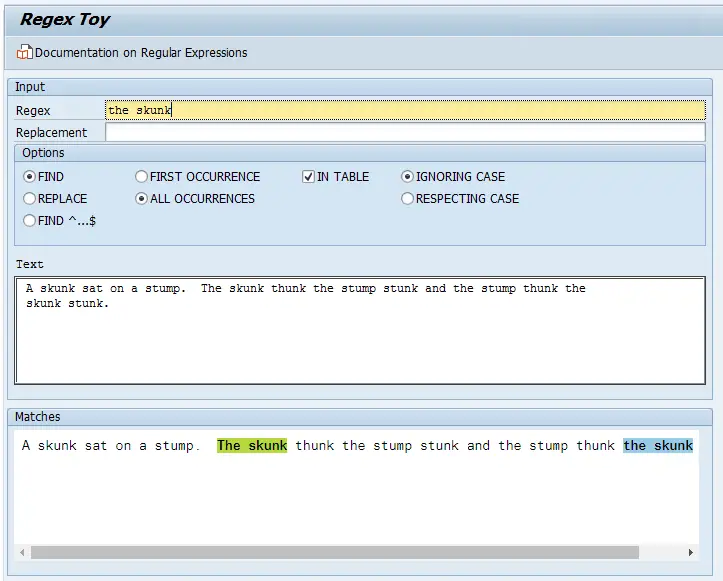
Task: Enable RESPECTING CASE radio button
Action: click(x=407, y=199)
